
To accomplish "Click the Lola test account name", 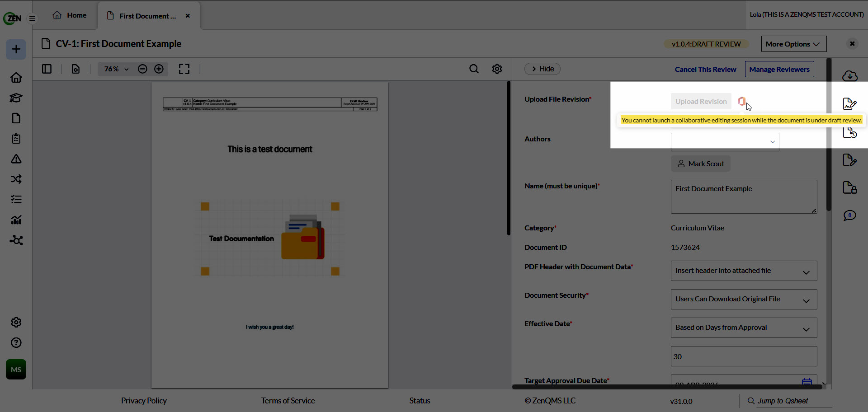I will click(807, 14).
